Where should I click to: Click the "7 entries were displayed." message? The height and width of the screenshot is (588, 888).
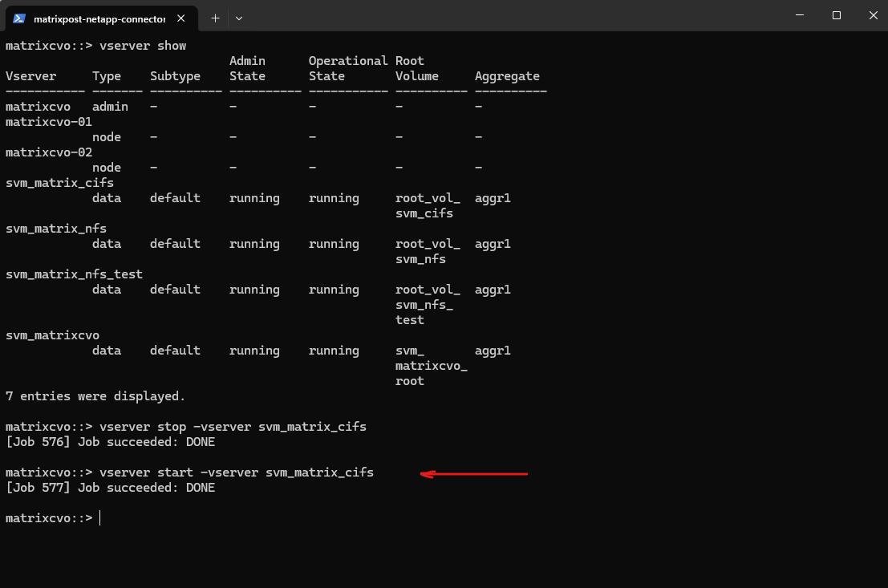95,396
